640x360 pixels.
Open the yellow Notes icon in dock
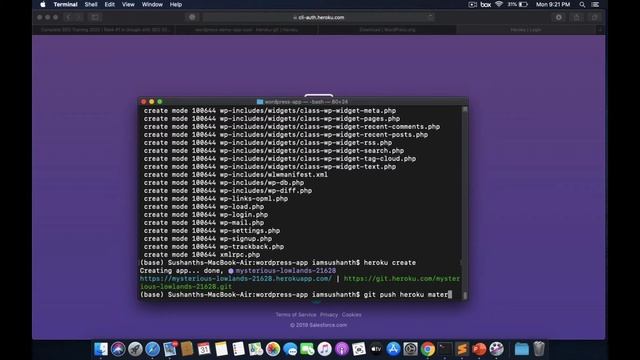(x=221, y=349)
